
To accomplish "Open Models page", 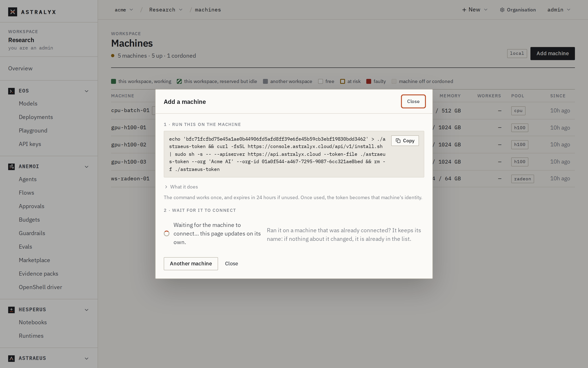I will tap(28, 103).
